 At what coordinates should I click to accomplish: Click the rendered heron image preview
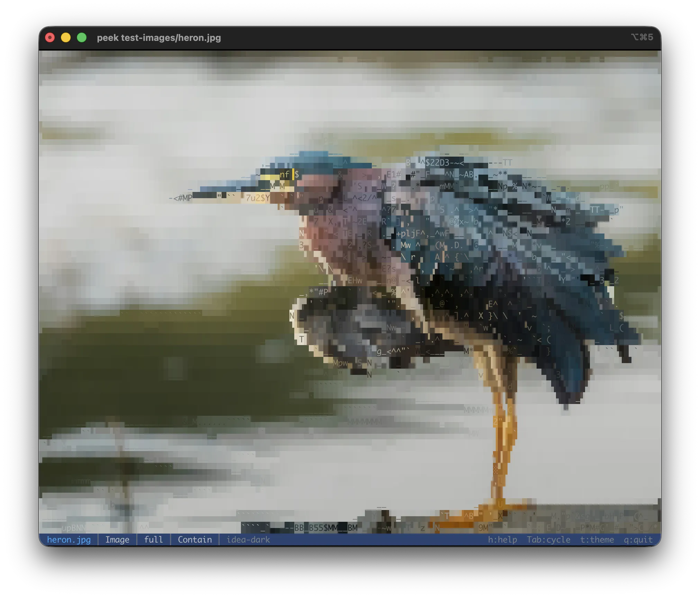pyautogui.click(x=350, y=292)
